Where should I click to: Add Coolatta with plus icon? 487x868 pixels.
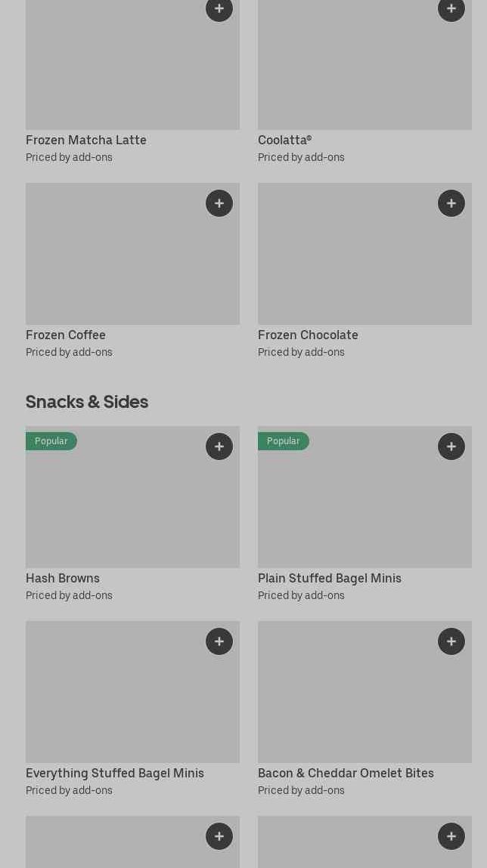click(x=451, y=9)
